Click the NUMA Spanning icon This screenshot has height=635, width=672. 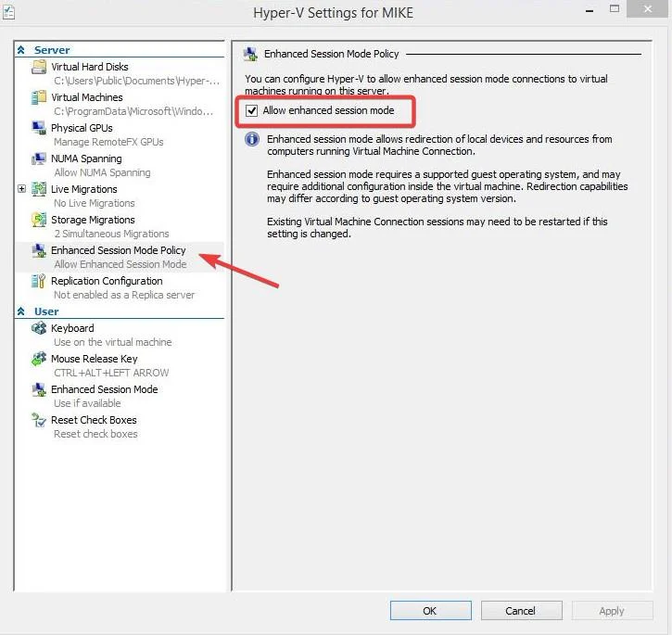tap(39, 159)
